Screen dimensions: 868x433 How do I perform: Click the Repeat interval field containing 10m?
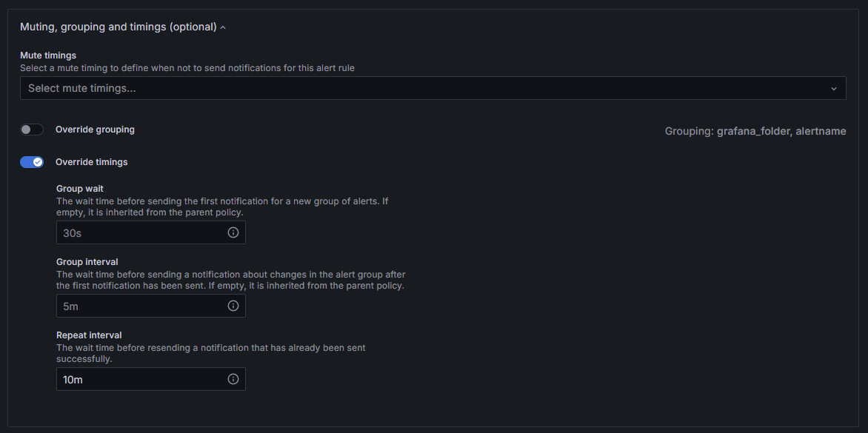pyautogui.click(x=150, y=379)
